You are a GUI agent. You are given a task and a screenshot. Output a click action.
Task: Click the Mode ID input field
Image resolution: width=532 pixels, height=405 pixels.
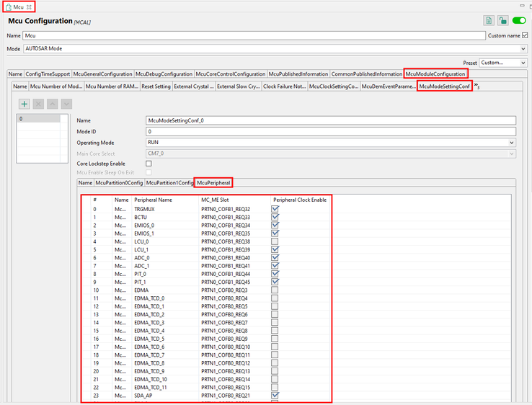click(x=331, y=132)
